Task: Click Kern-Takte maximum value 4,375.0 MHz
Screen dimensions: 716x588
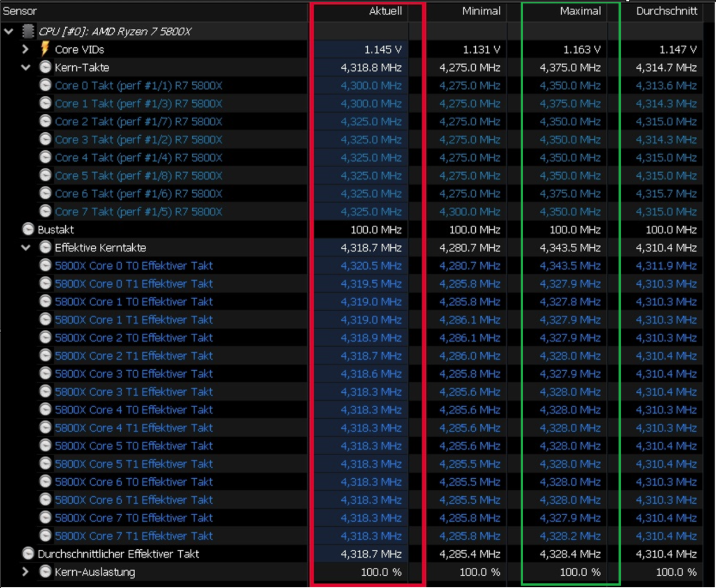Action: (x=570, y=68)
